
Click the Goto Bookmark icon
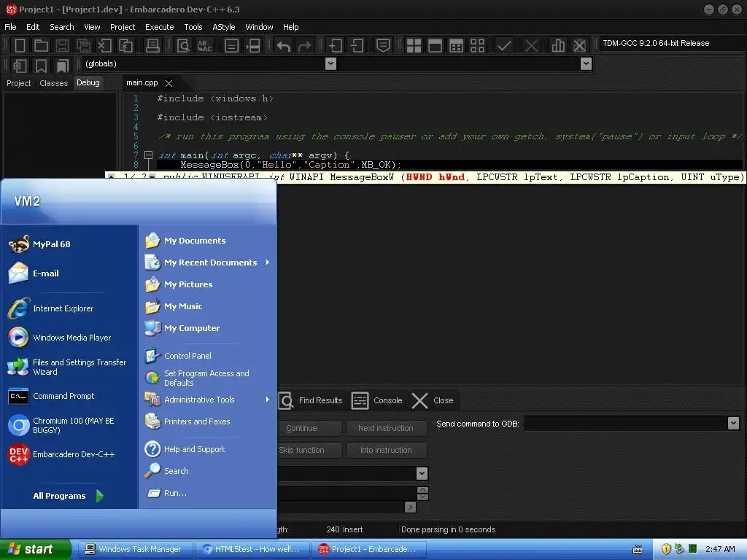(62, 66)
